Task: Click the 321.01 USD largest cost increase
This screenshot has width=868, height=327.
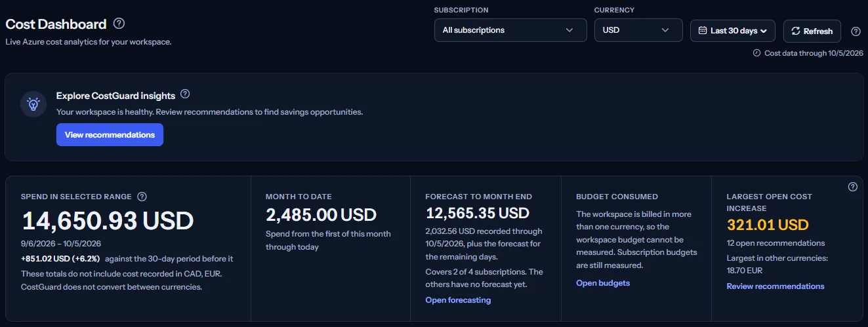Action: (768, 225)
